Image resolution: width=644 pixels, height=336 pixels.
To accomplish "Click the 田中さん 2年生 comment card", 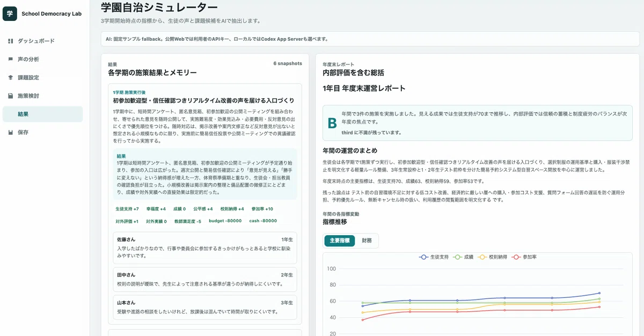I will [205, 280].
